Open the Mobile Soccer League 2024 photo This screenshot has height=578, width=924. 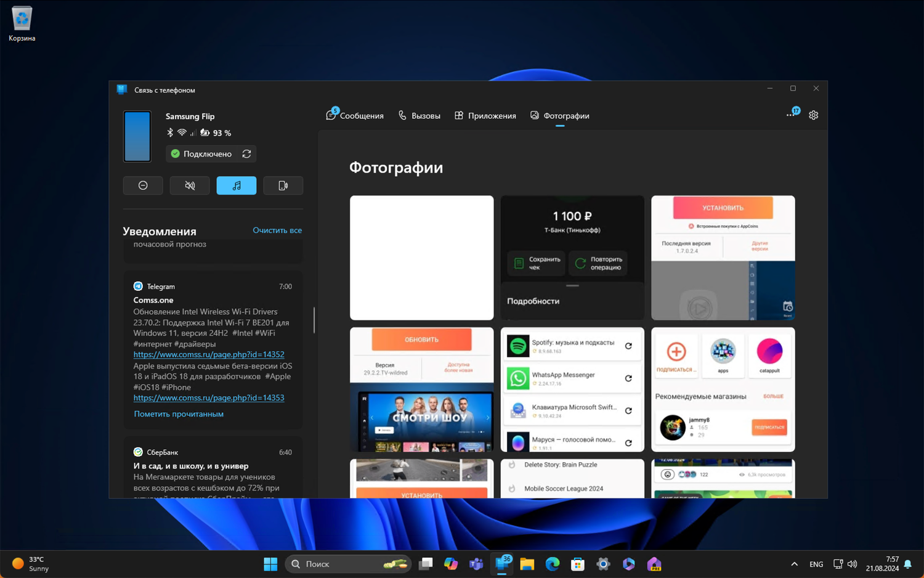coord(572,478)
